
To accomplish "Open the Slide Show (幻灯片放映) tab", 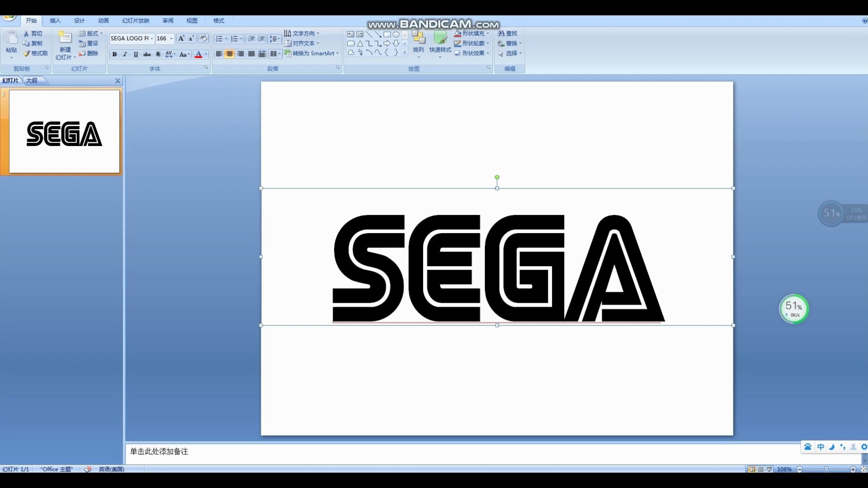I will pos(136,21).
